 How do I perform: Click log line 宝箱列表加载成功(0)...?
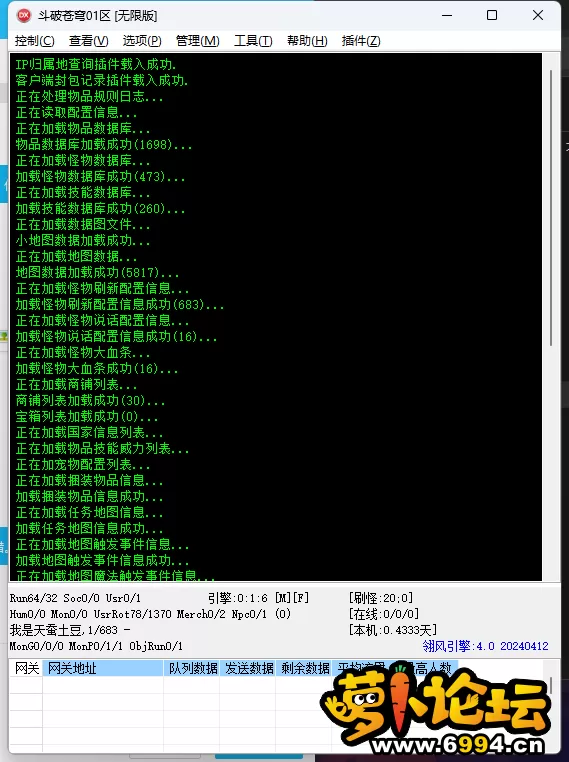pos(87,417)
